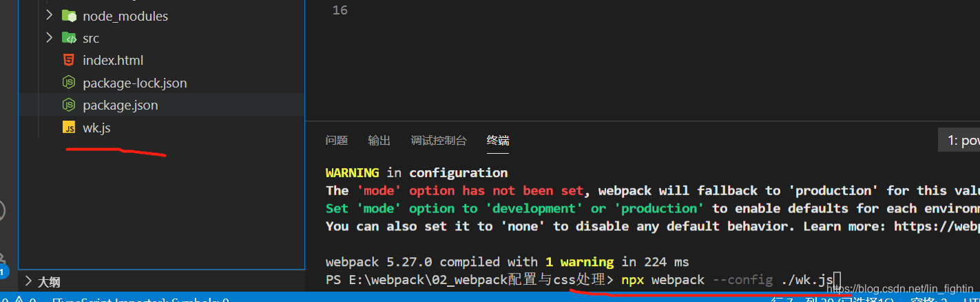Switch to the 输出 panel tab

tap(379, 141)
